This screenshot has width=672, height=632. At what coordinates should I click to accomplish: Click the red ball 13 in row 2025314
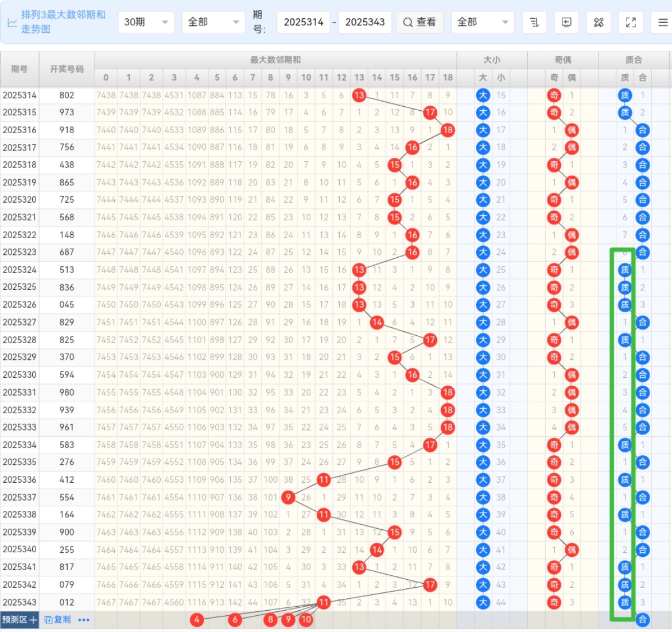tap(359, 95)
